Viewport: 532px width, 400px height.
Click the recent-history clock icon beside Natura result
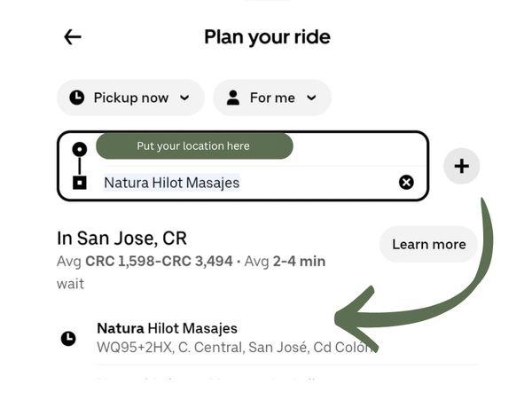[68, 338]
